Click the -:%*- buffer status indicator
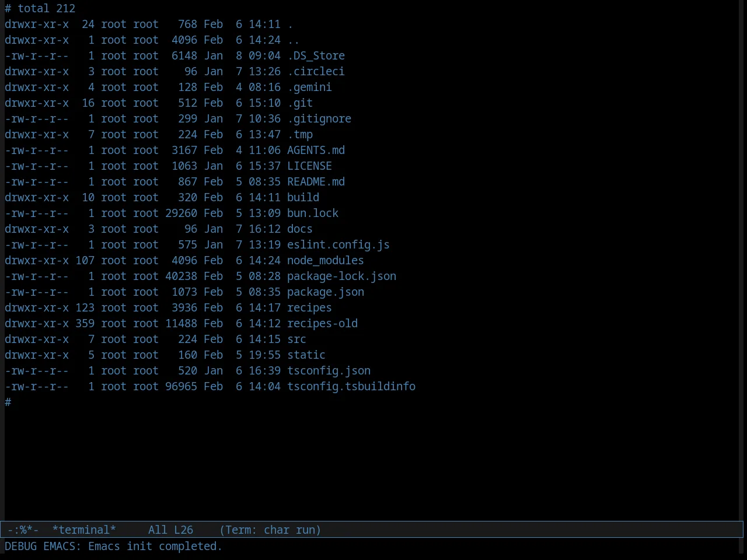This screenshot has width=747, height=560. [x=23, y=530]
